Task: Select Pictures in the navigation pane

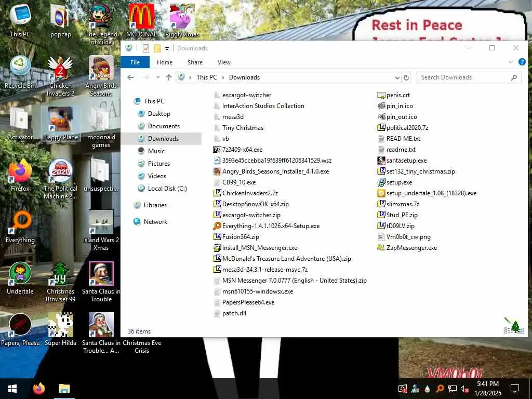Action: click(158, 164)
